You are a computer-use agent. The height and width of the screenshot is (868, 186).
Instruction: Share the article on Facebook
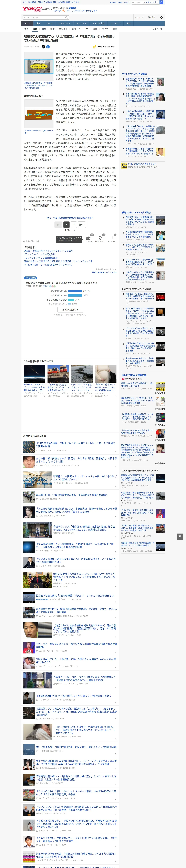(48, 47)
